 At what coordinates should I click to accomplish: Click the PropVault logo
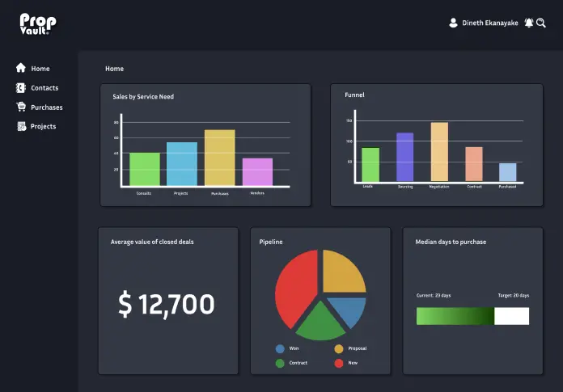tap(38, 23)
